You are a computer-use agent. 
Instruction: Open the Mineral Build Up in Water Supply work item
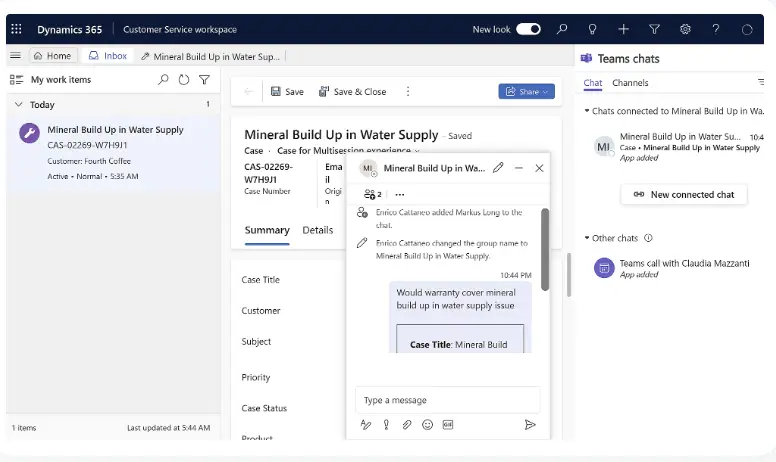coord(113,152)
